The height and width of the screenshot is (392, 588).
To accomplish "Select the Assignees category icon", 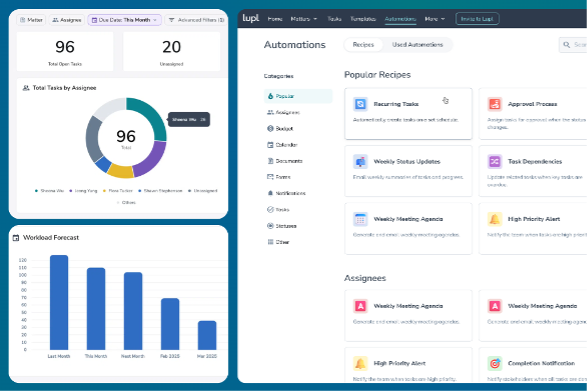I will (x=270, y=112).
